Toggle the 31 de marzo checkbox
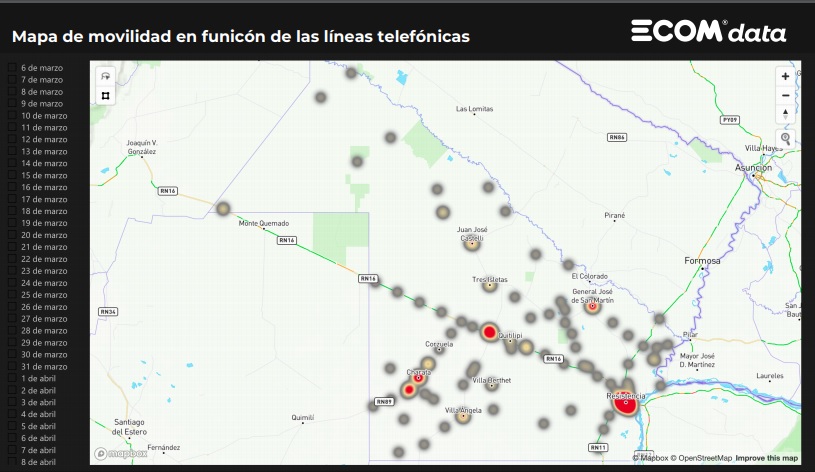 click(x=12, y=366)
